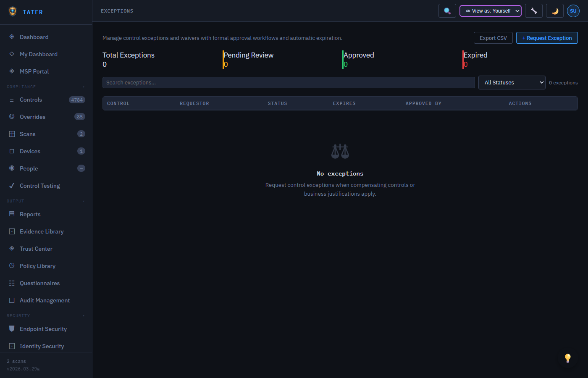
Task: Open the Reports page
Action: click(x=46, y=214)
